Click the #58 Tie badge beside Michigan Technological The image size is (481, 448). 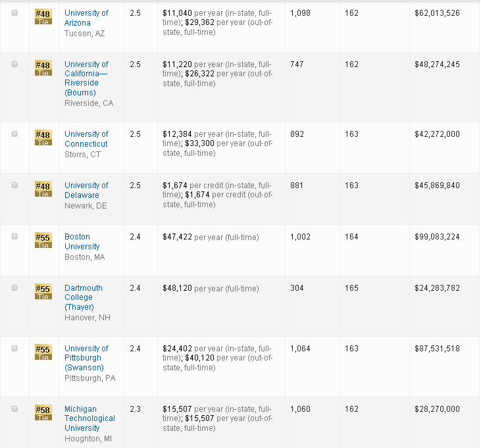tap(43, 412)
